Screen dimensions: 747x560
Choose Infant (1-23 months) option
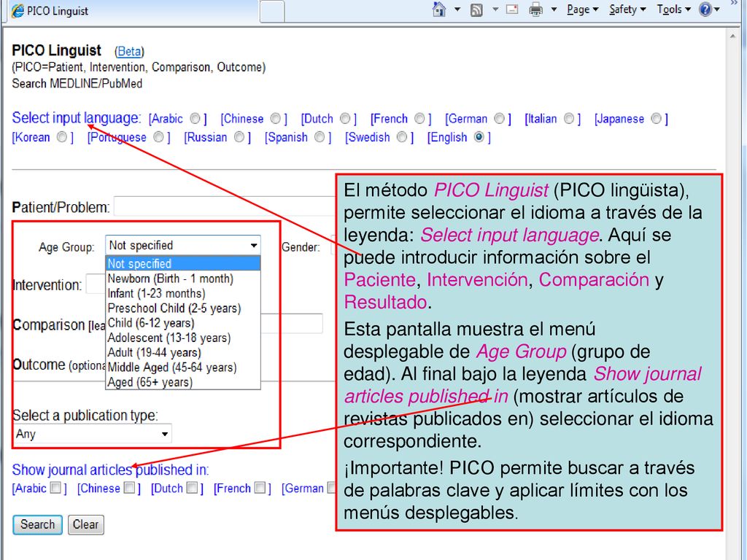pos(183,293)
